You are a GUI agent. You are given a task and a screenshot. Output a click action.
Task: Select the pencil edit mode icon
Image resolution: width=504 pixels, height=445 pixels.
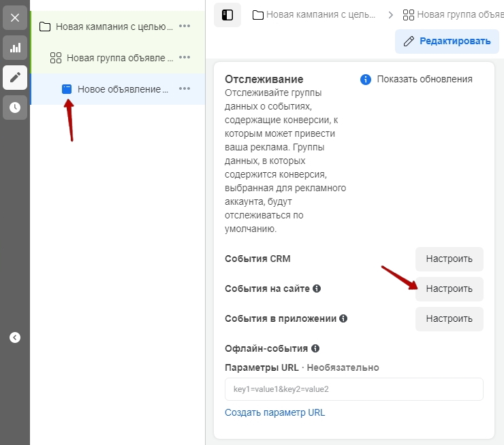click(x=15, y=78)
